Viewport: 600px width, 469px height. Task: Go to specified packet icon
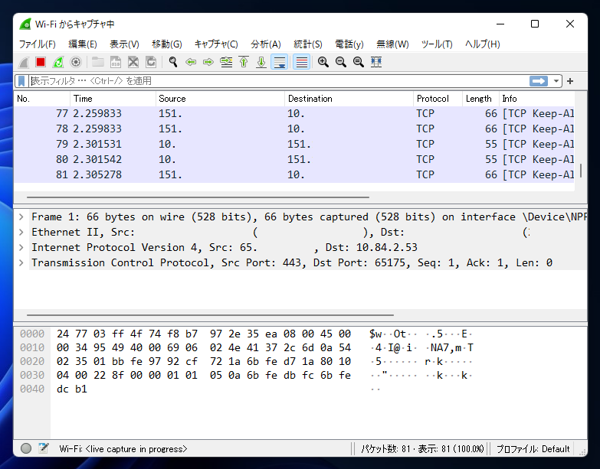coord(226,62)
